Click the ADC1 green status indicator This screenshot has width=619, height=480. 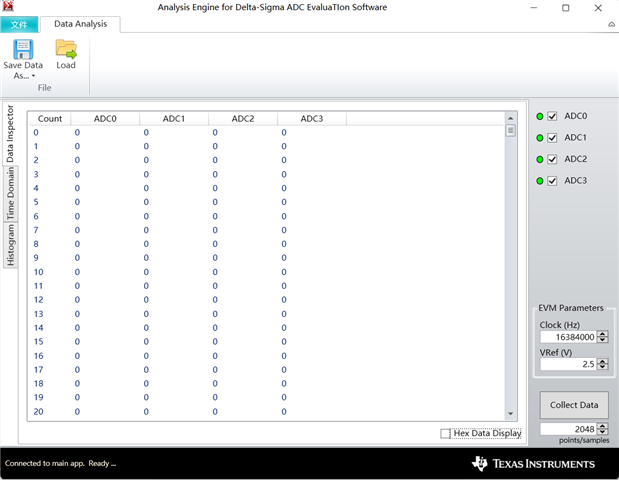540,138
